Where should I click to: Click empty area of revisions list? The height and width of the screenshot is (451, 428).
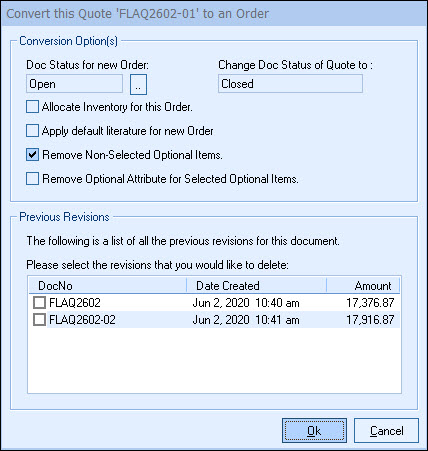[214, 360]
